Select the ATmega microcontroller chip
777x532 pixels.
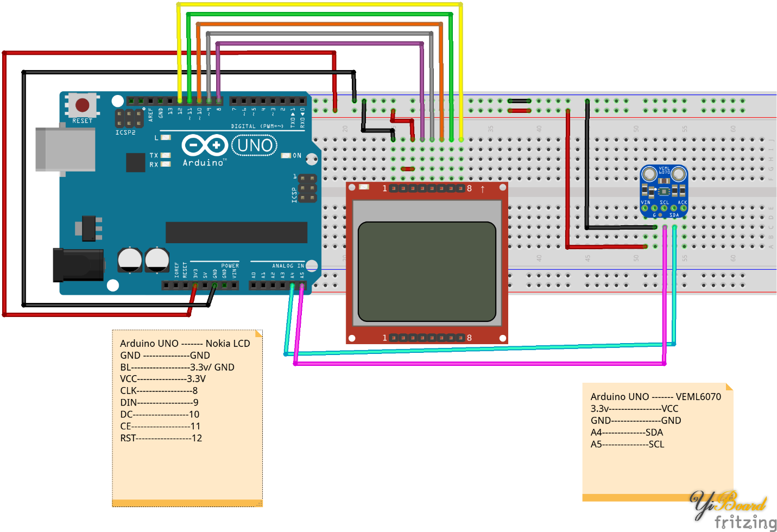tap(236, 232)
